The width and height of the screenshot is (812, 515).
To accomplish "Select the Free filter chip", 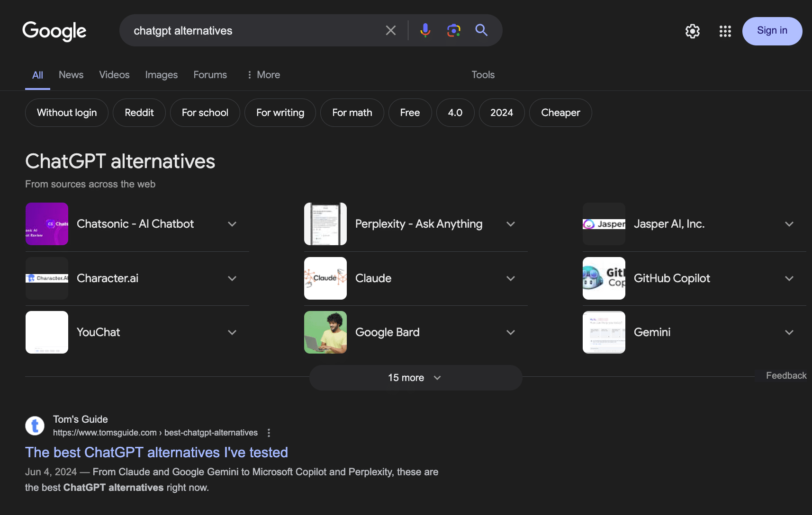I will (410, 113).
